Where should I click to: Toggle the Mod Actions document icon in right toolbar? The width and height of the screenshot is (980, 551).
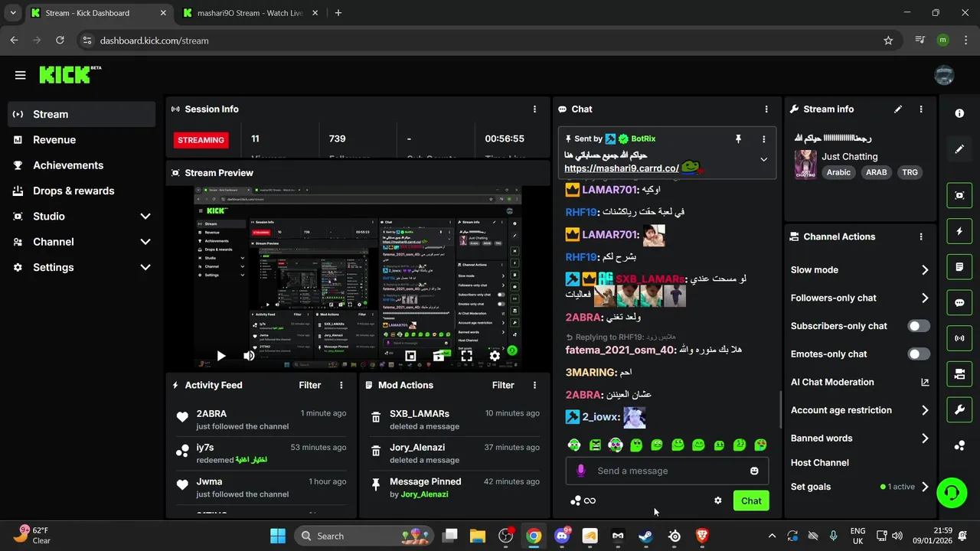pos(959,267)
